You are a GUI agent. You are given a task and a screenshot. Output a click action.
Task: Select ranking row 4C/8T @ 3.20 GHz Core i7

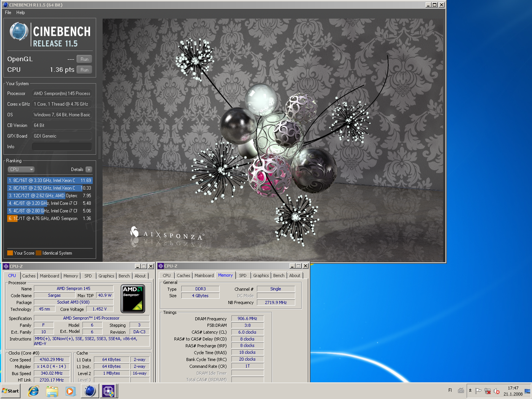50,203
